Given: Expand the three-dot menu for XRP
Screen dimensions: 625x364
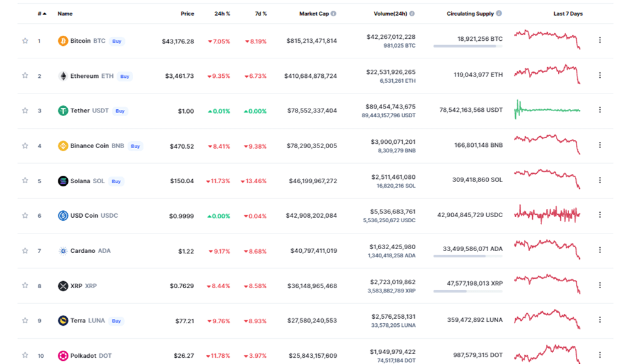Looking at the screenshot, I should pos(600,285).
